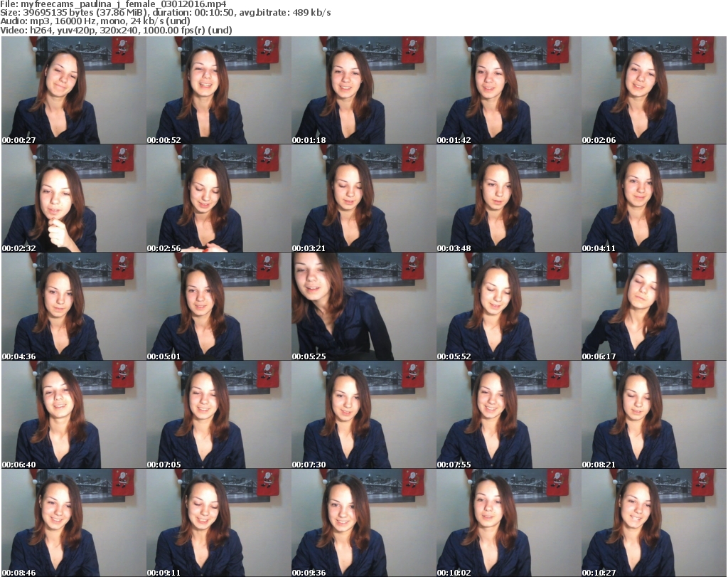Viewport: 728px width, 577px height.
Task: Select the thumbnail stamped 00:01:18
Action: click(x=363, y=90)
